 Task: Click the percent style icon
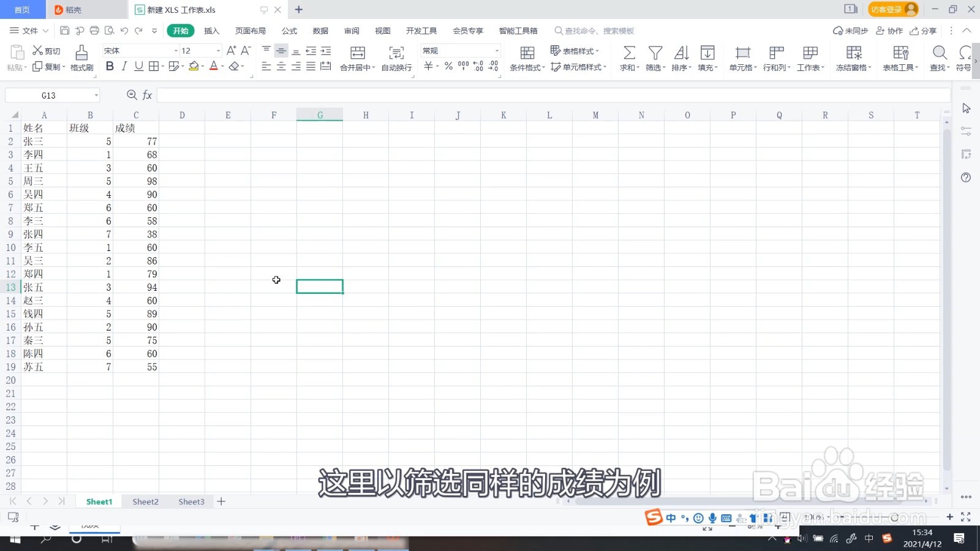pos(448,66)
